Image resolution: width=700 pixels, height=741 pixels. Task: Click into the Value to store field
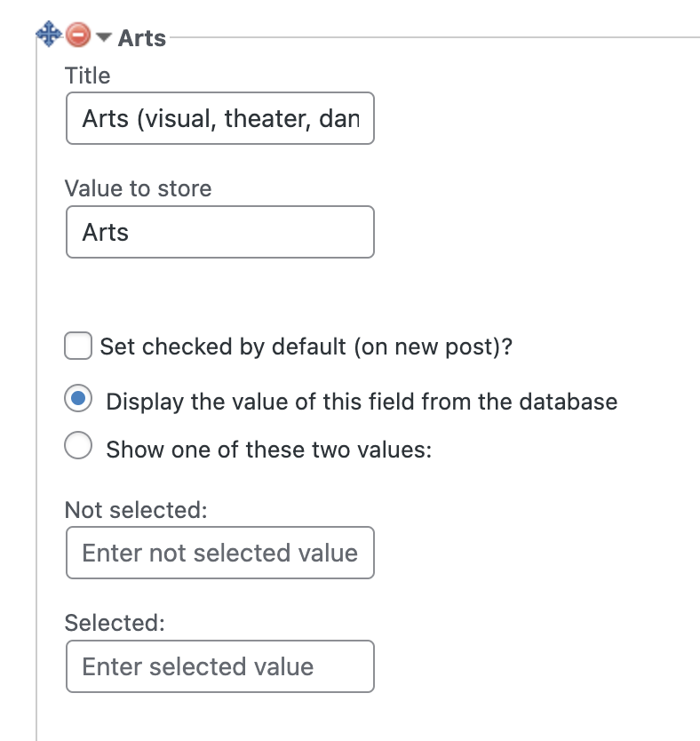(x=220, y=232)
